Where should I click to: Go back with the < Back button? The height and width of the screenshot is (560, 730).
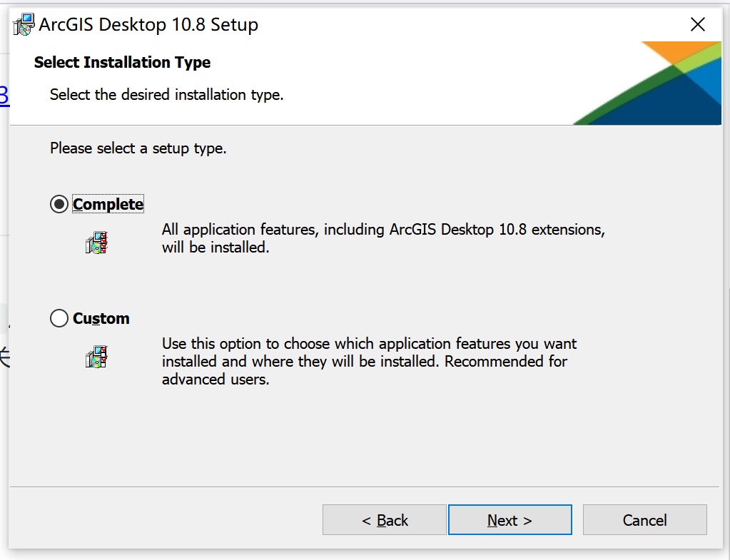pos(385,520)
